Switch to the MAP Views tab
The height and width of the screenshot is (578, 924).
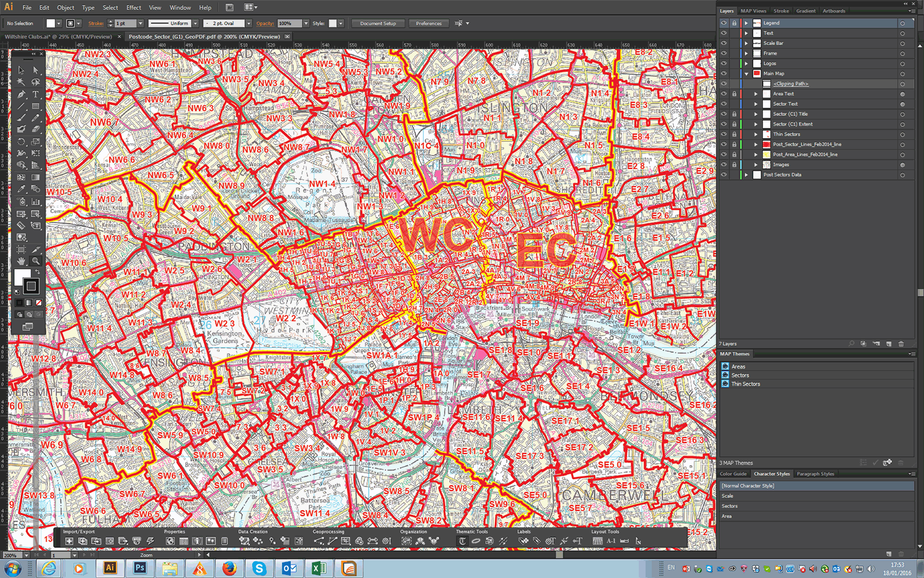coord(753,10)
